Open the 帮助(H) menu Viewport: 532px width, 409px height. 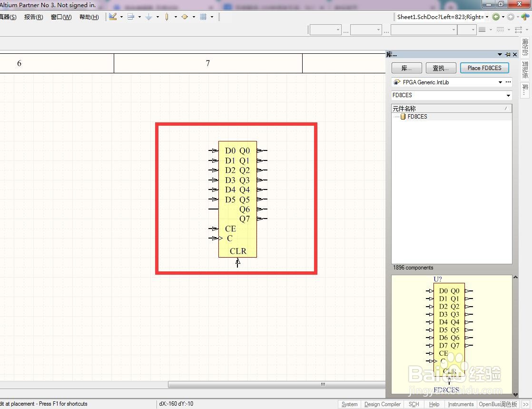tap(89, 17)
